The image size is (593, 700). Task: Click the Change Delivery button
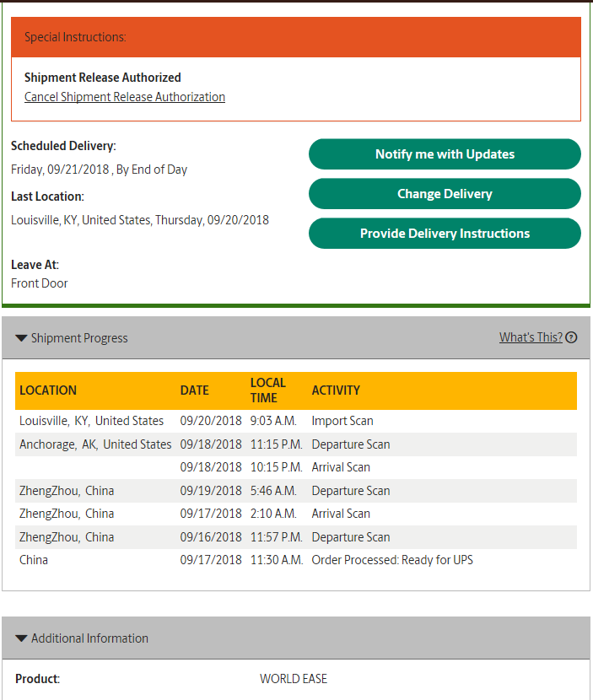445,194
